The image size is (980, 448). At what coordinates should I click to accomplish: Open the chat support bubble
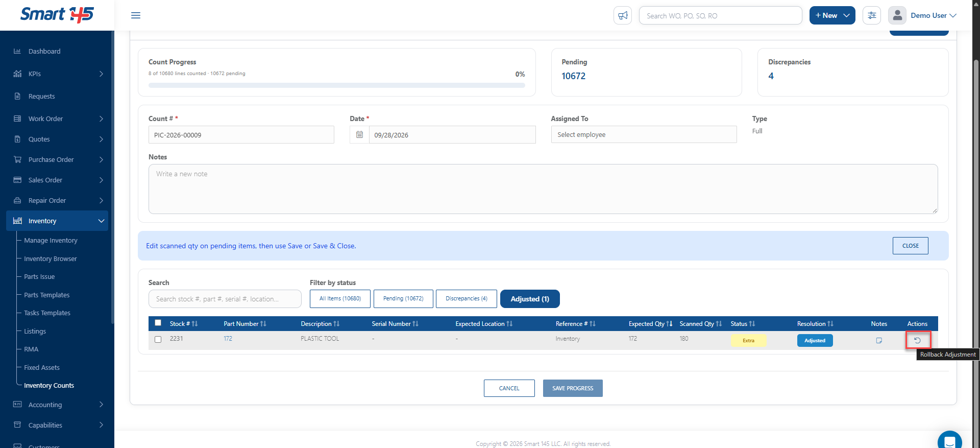(x=949, y=440)
